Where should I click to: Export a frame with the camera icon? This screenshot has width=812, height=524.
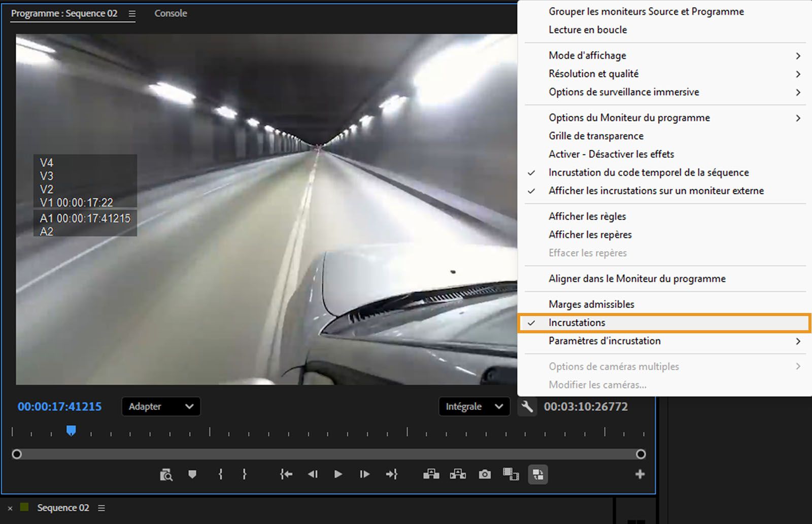(485, 474)
